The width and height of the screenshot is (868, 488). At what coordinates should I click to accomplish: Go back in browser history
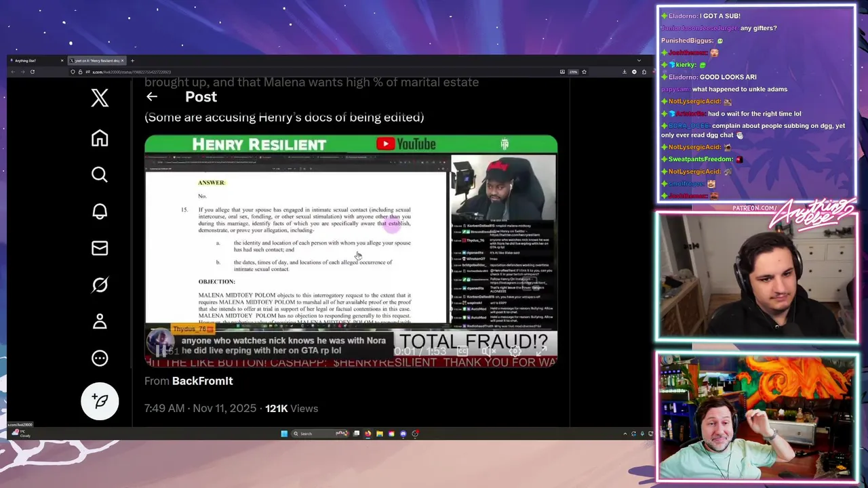(12, 72)
